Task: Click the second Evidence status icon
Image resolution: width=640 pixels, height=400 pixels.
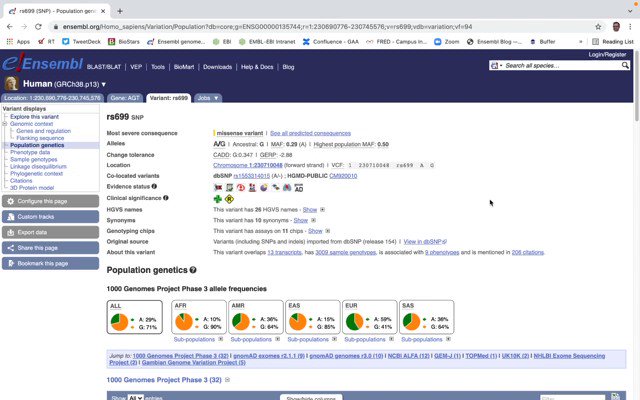Action: point(229,188)
